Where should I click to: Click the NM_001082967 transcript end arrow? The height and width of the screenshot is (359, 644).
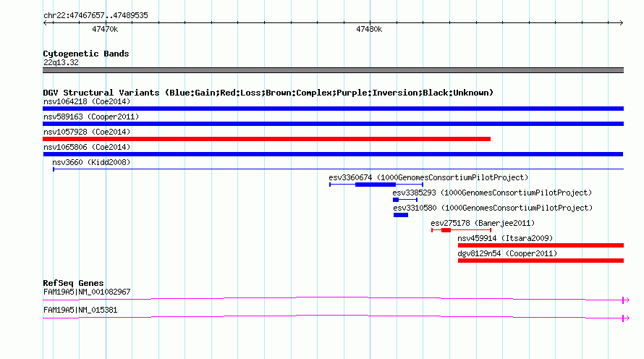coord(626,300)
